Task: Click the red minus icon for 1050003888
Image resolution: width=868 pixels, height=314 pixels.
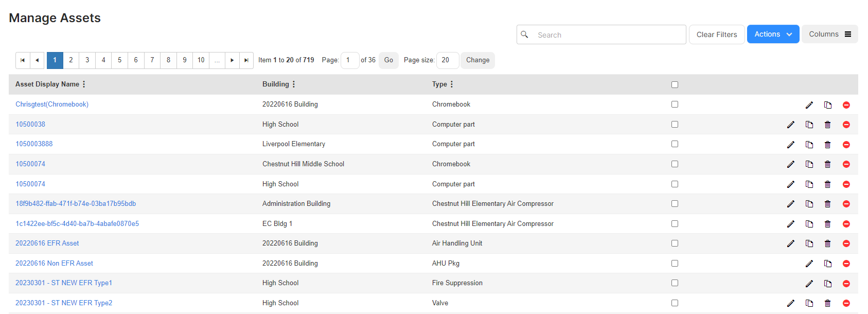Action: coord(846,145)
